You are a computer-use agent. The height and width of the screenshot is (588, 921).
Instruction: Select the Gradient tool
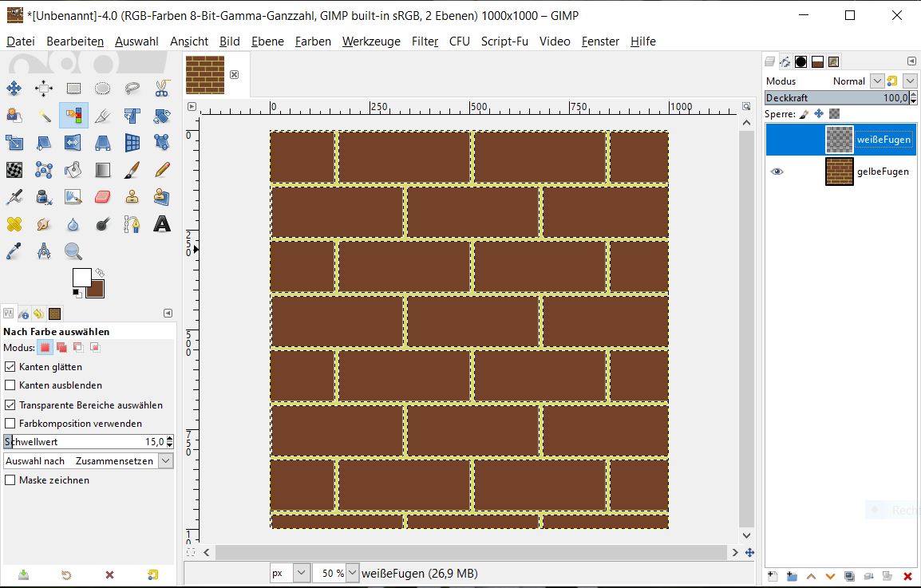103,170
